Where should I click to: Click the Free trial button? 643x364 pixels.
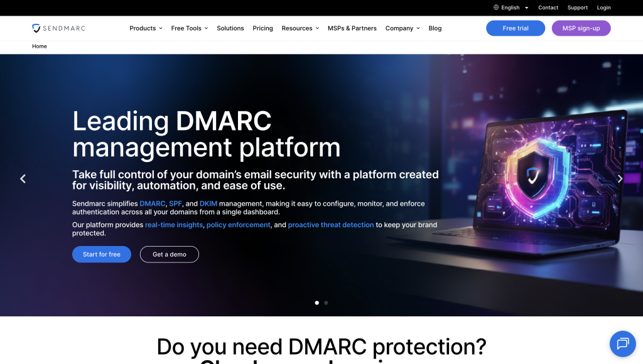515,28
